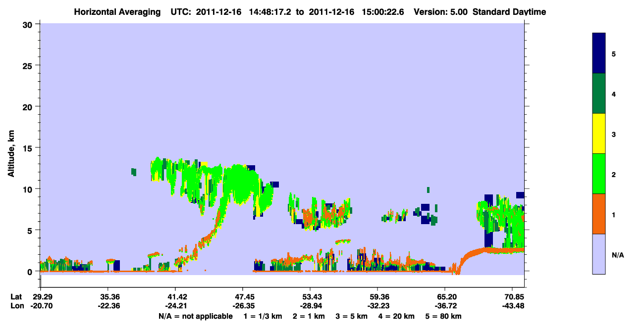
Task: Click longitude value -32.23
Action: [377, 306]
